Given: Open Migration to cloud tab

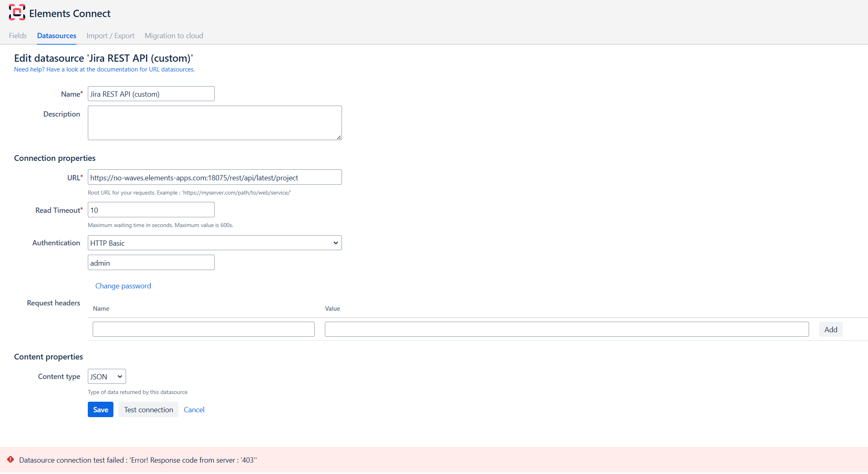Looking at the screenshot, I should 174,36.
